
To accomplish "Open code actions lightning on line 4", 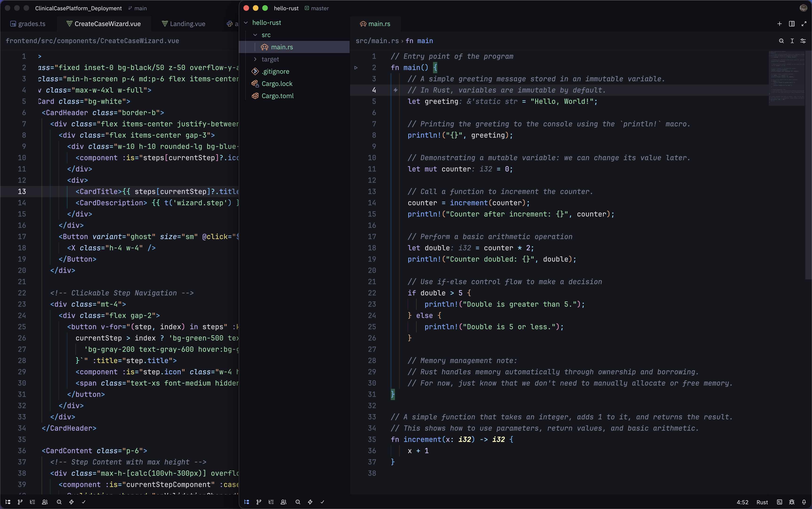I will (396, 90).
